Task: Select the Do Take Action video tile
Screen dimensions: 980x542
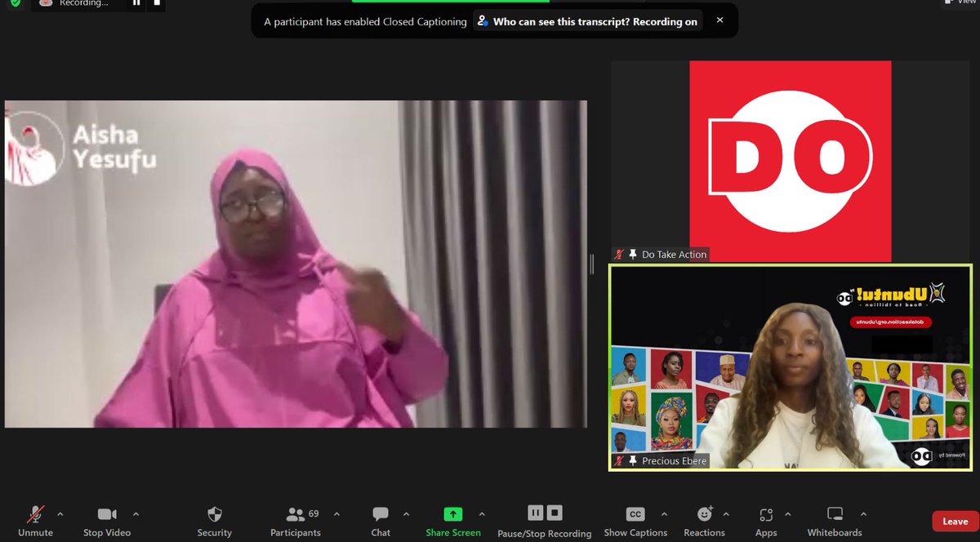Action: tap(791, 161)
